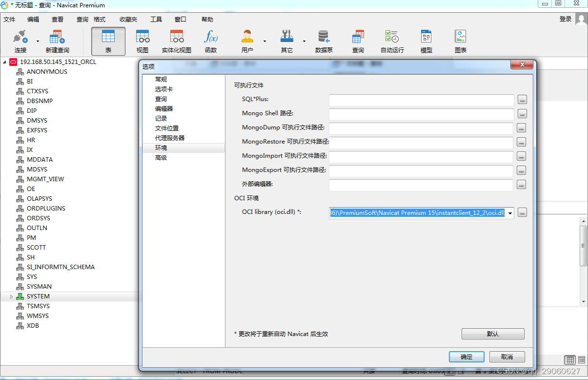Click the 外部编辑器 path input field
The width and height of the screenshot is (588, 380).
tap(421, 185)
